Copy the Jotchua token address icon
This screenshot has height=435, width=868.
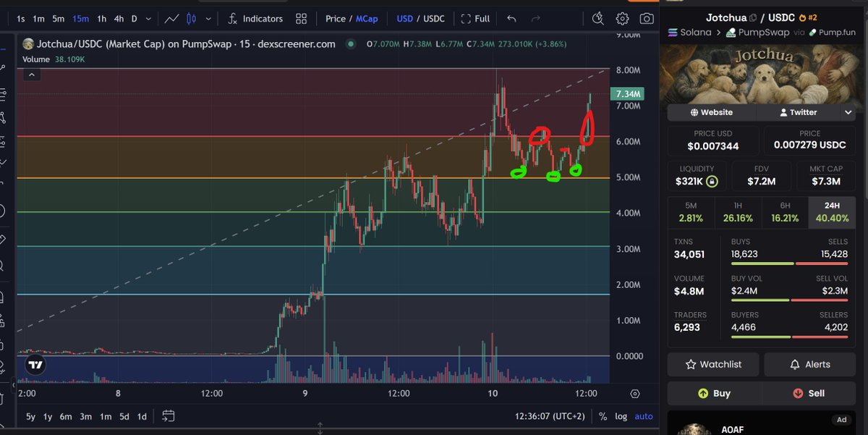point(753,18)
